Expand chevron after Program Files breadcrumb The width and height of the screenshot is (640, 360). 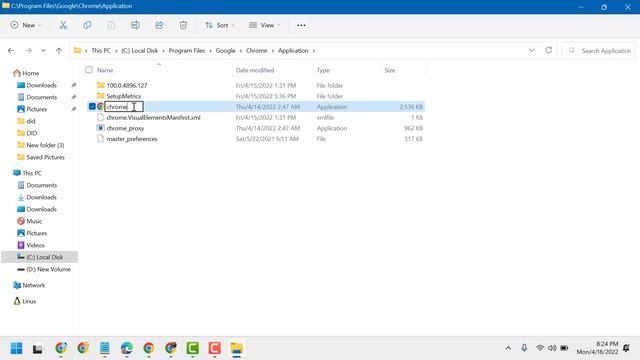tap(210, 51)
